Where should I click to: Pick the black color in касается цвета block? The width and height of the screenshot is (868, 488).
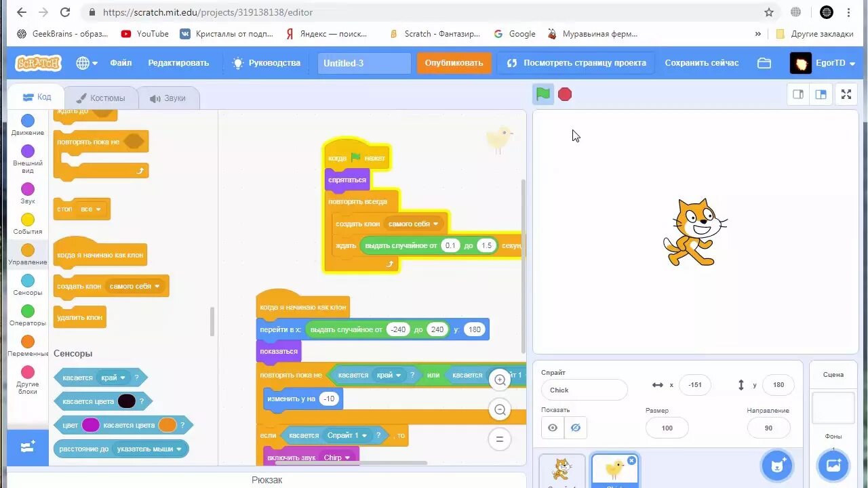[x=127, y=401]
